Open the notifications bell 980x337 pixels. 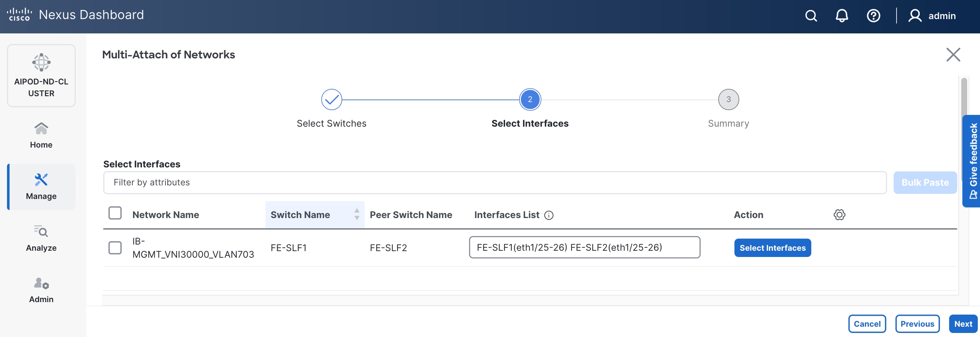pyautogui.click(x=841, y=16)
